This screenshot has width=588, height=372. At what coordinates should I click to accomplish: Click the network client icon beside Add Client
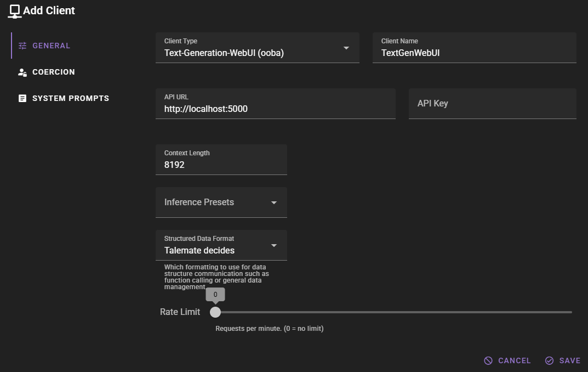point(14,12)
